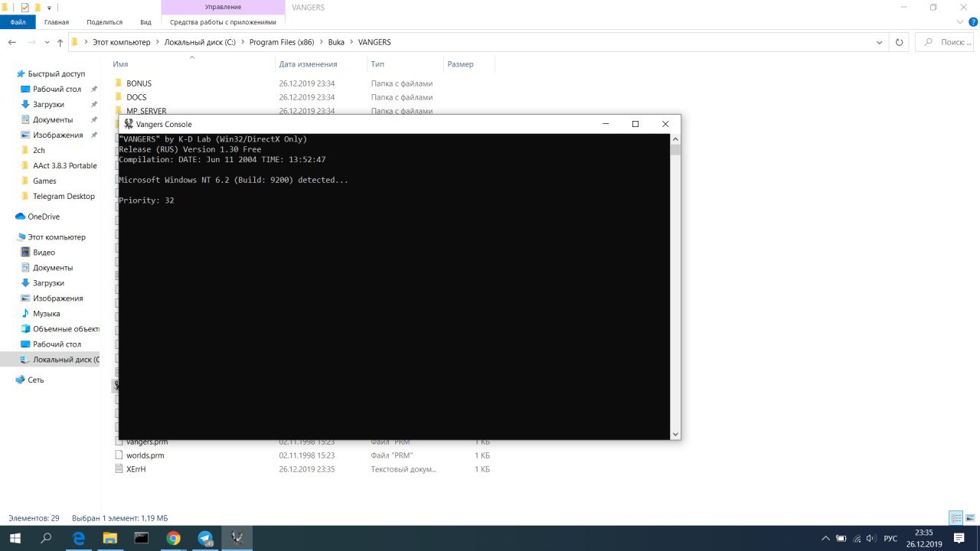Click Program Files (x86) in breadcrumb

tap(282, 42)
